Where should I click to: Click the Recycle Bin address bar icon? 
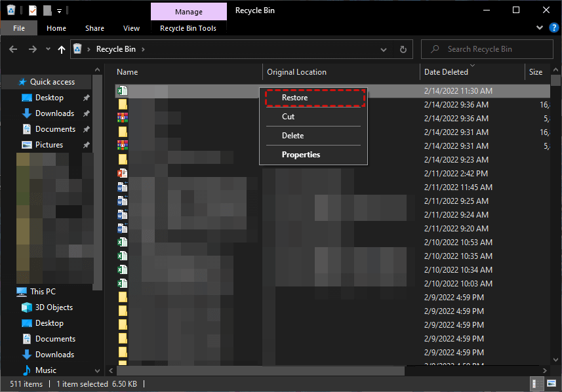tap(78, 49)
